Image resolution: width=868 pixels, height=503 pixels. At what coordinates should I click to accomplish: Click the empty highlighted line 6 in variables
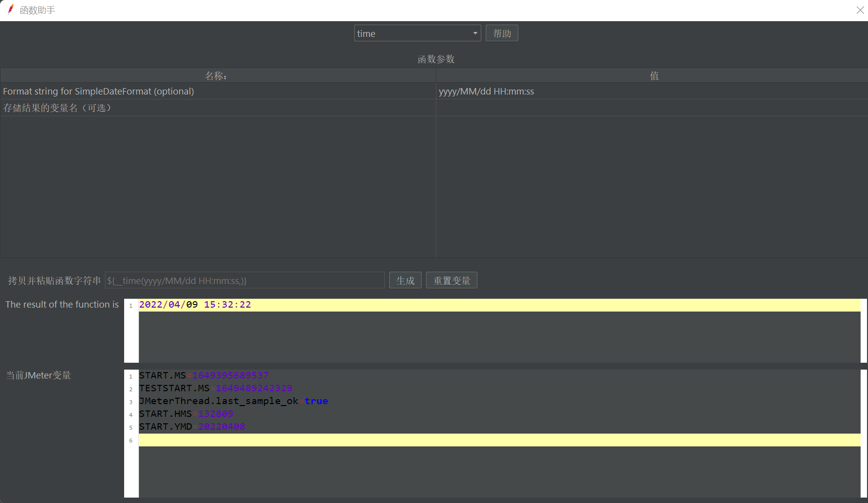click(500, 440)
